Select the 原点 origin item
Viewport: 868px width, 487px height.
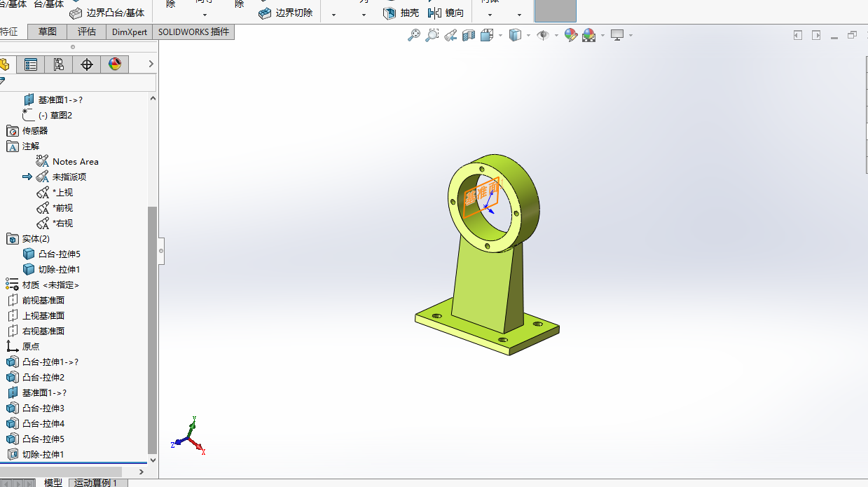click(31, 347)
